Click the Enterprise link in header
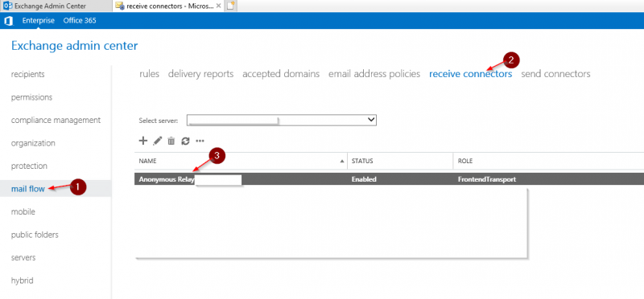 (x=38, y=21)
